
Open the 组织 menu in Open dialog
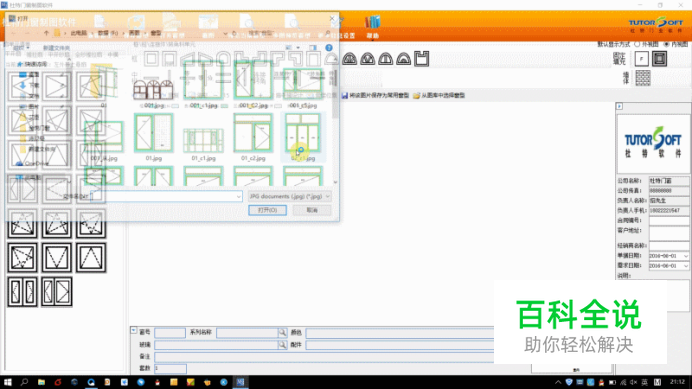pos(21,48)
